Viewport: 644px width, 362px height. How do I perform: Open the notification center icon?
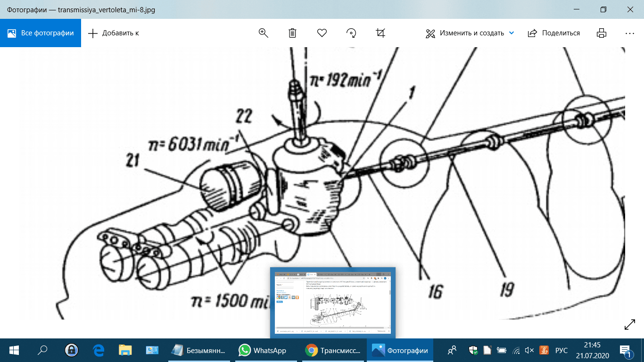[626, 350]
